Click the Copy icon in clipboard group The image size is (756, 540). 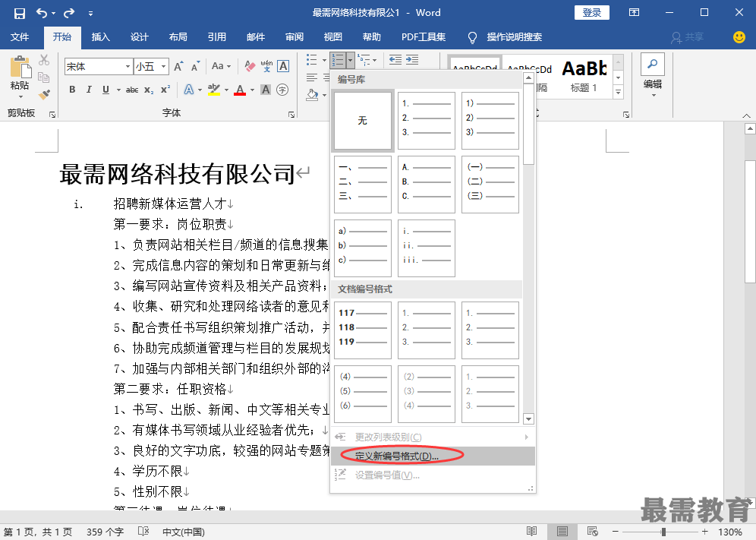coord(44,77)
